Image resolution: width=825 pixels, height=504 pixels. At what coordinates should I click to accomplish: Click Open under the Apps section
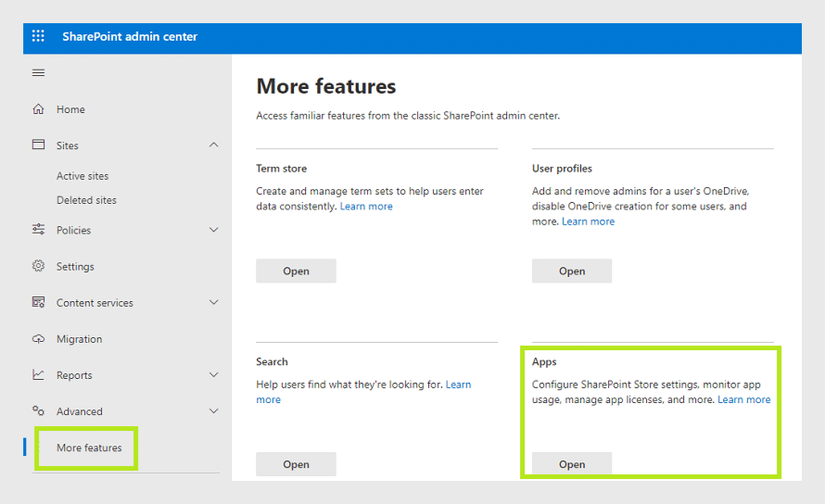click(x=572, y=464)
